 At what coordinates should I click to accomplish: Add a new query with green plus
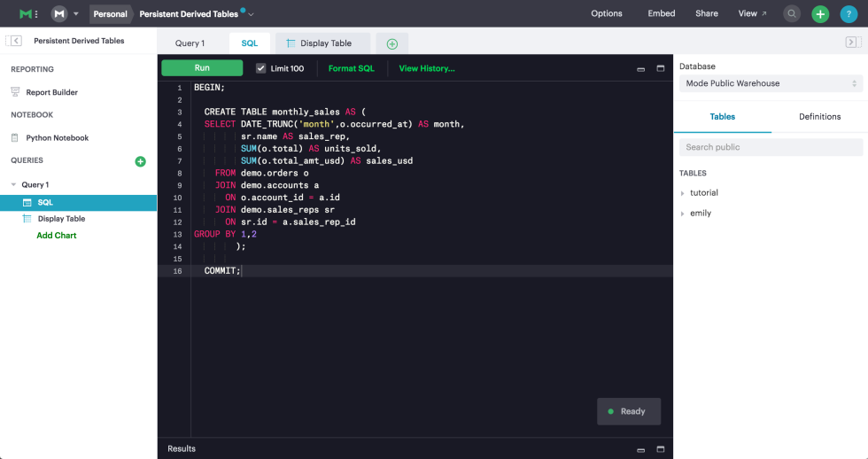[140, 161]
